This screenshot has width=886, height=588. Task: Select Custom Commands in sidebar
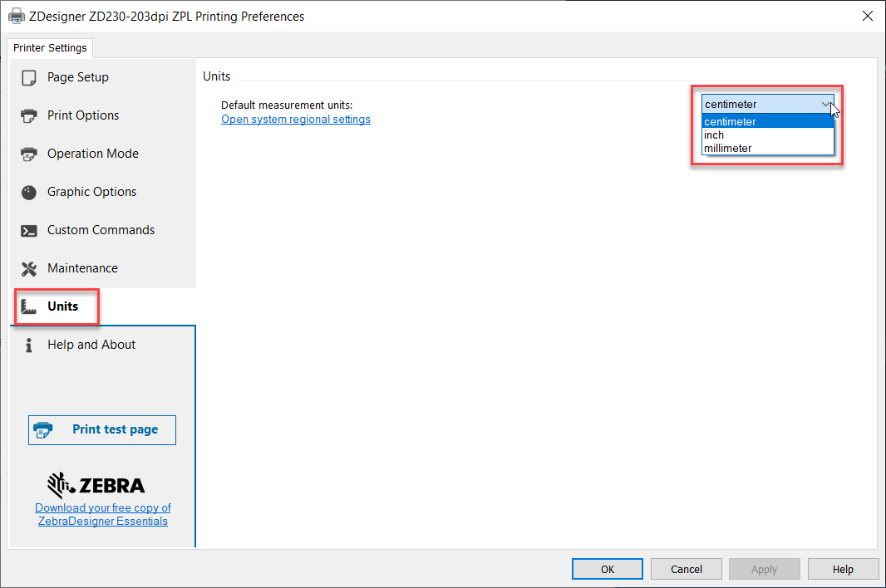click(x=103, y=230)
